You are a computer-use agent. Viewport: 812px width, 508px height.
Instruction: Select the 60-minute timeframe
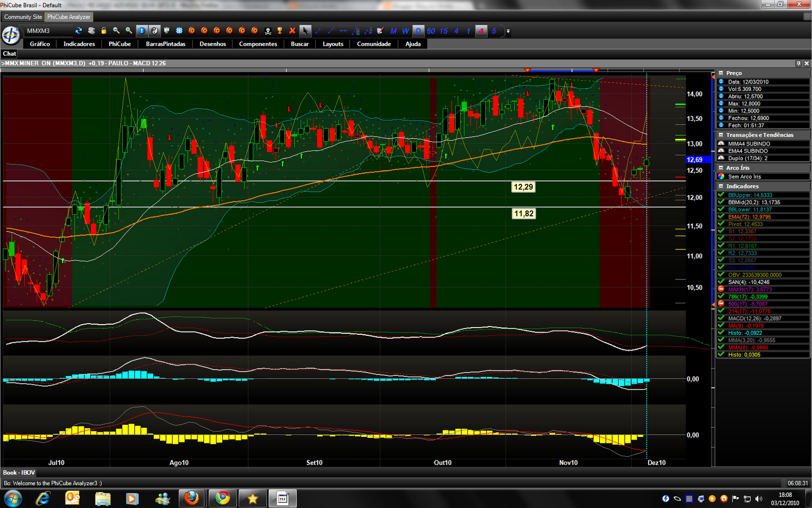point(431,31)
